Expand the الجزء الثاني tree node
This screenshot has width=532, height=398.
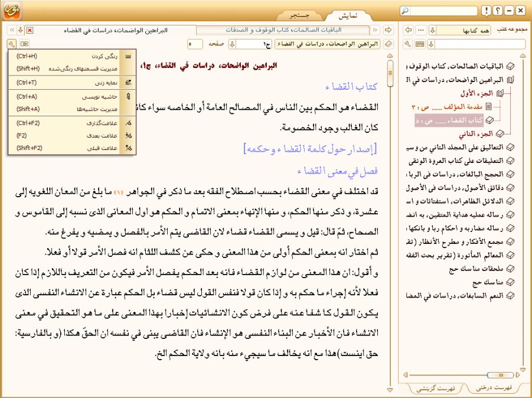coord(500,133)
